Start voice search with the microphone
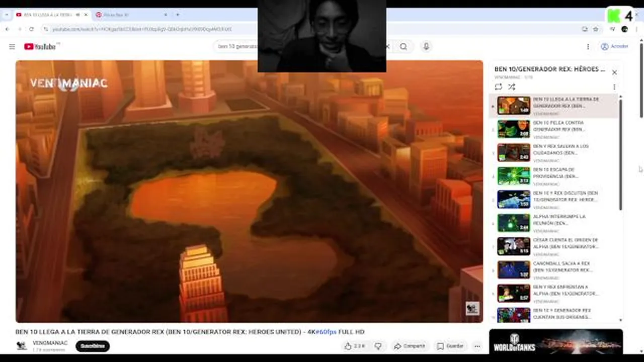The image size is (644, 362). click(426, 47)
